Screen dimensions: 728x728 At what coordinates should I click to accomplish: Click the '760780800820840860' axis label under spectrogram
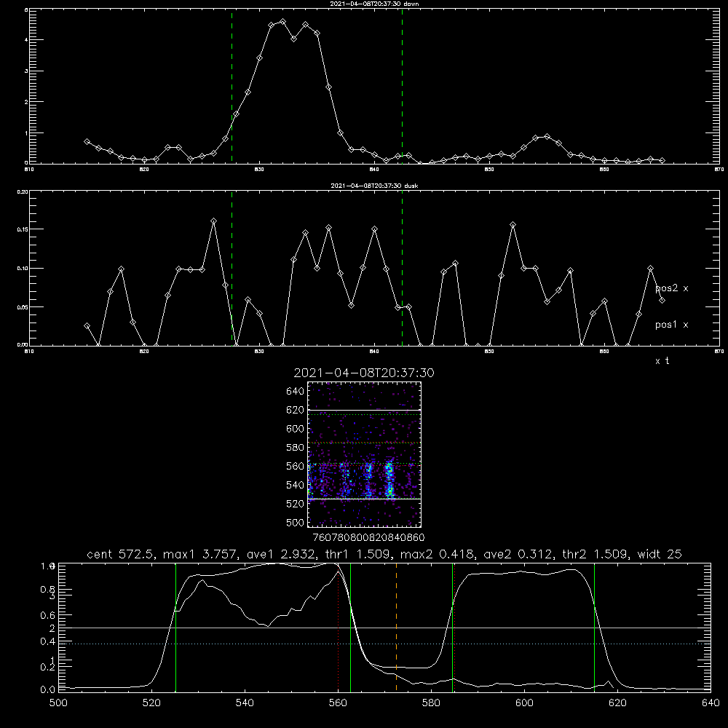pyautogui.click(x=368, y=538)
